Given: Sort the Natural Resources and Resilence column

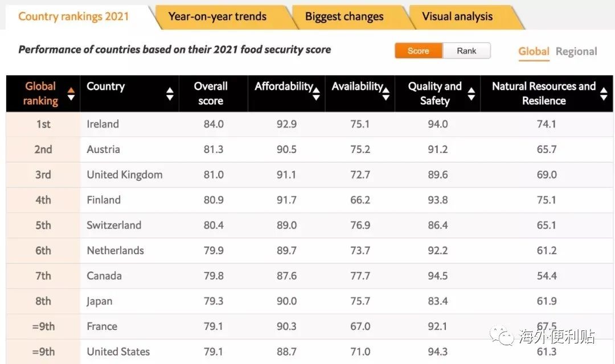Looking at the screenshot, I should tap(605, 93).
